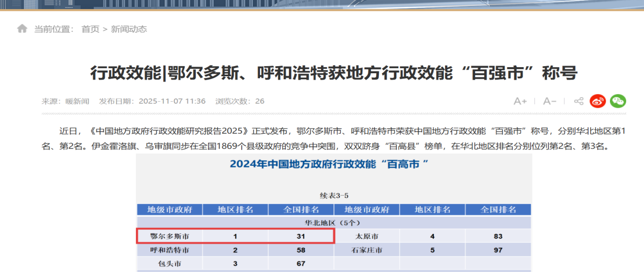644x272 pixels.
Task: Click the top banner image
Action: click(x=322, y=5)
